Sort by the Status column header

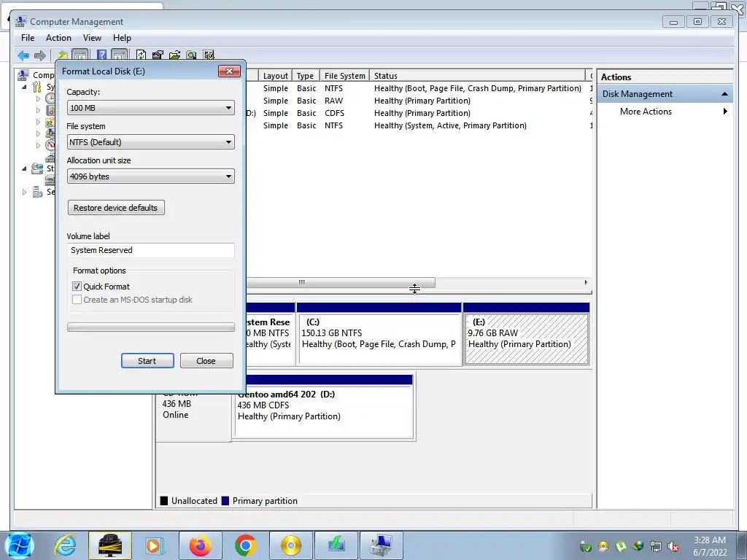coord(477,76)
